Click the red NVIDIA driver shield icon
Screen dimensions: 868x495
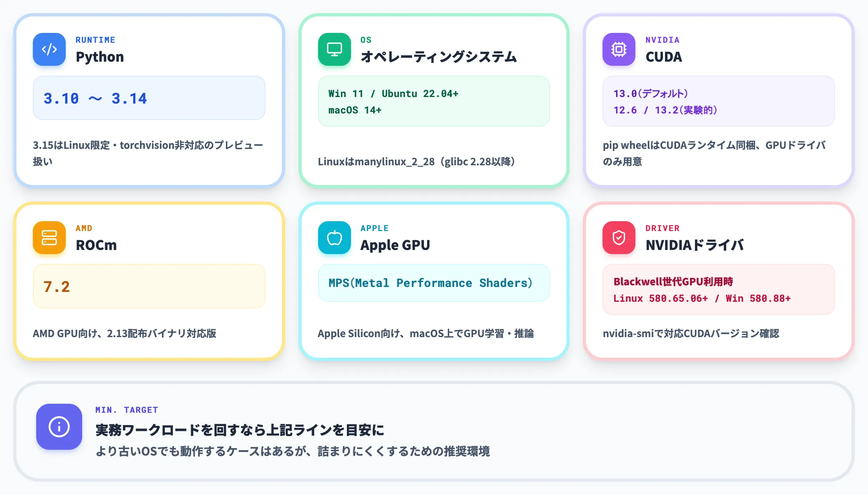[x=619, y=238]
